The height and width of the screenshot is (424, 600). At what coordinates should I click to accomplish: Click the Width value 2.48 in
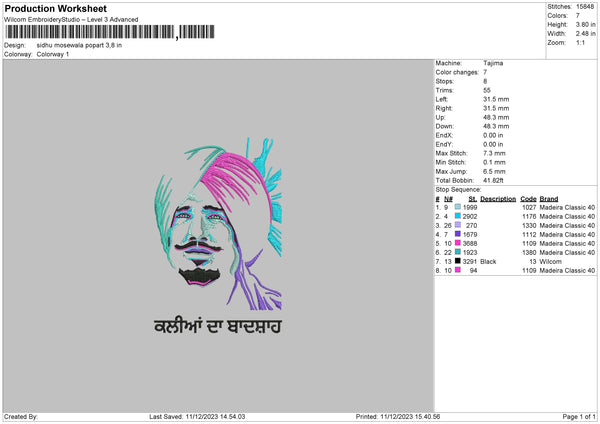click(x=585, y=34)
